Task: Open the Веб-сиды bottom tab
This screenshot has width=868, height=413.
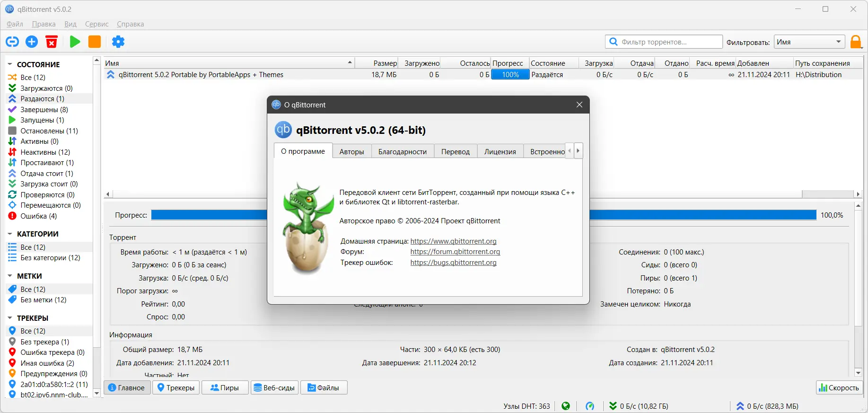Action: [x=274, y=387]
